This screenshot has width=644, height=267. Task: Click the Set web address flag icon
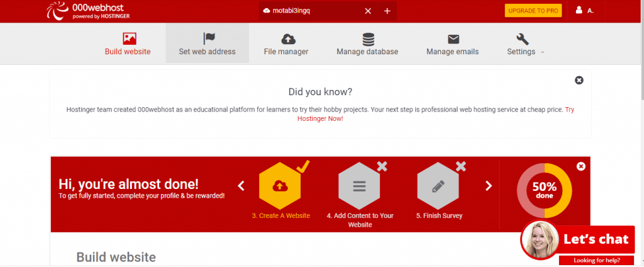tap(209, 38)
